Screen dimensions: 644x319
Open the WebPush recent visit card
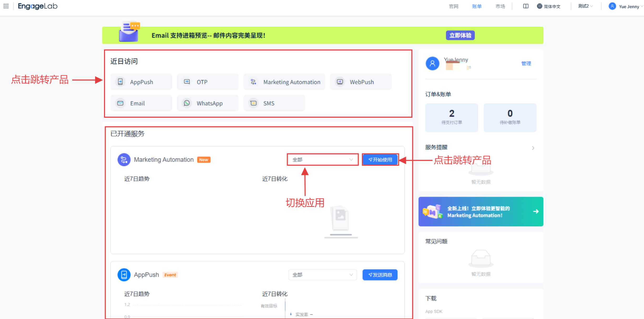361,82
